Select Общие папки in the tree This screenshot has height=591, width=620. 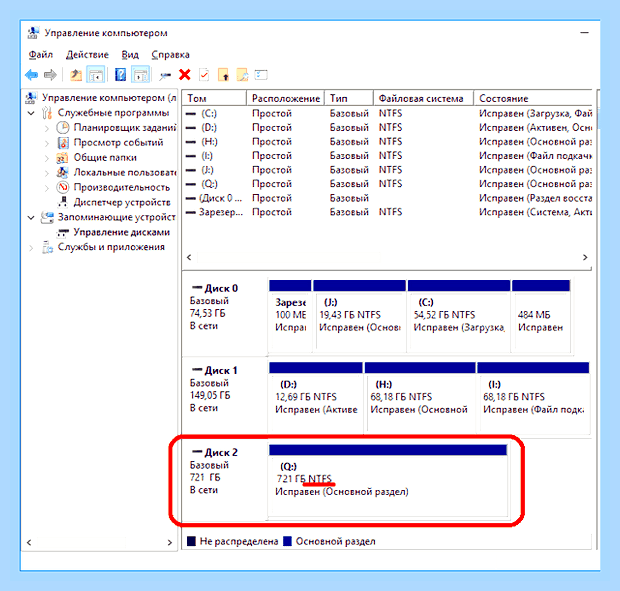pyautogui.click(x=105, y=157)
